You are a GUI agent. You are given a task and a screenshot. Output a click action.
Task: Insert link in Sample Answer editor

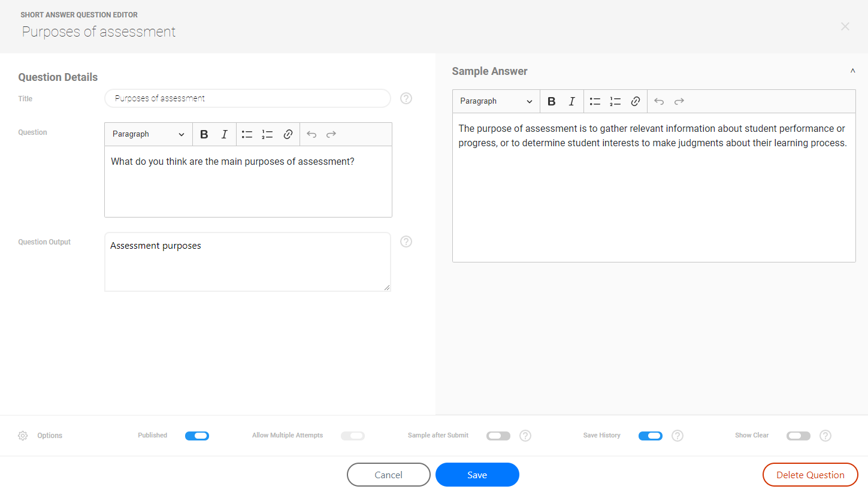(x=636, y=101)
